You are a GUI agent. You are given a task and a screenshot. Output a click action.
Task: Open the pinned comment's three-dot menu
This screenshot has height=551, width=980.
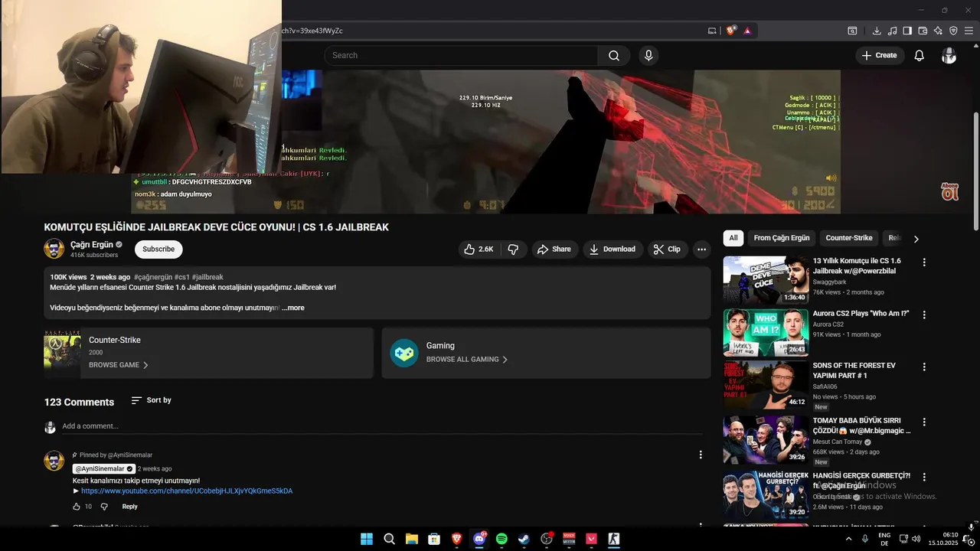(x=700, y=455)
